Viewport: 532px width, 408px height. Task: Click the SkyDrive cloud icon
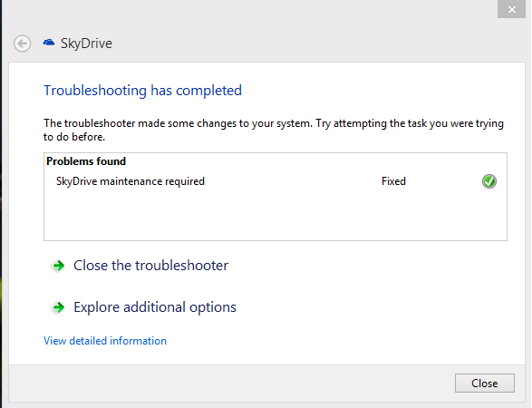(x=49, y=43)
